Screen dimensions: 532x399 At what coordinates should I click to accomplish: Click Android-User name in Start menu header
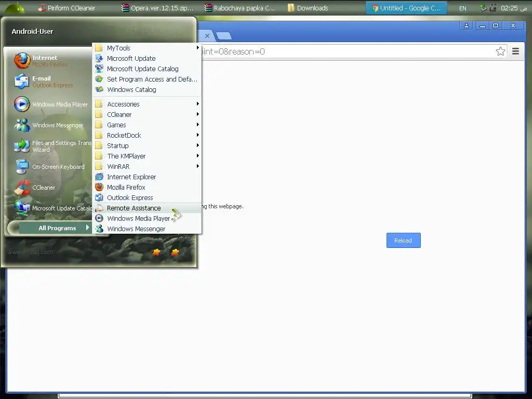point(32,32)
